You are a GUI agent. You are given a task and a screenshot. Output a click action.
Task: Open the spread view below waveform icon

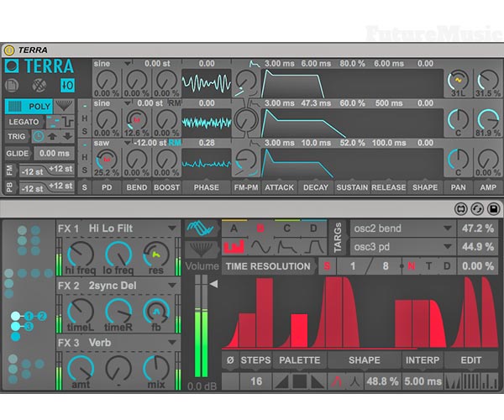[201, 249]
